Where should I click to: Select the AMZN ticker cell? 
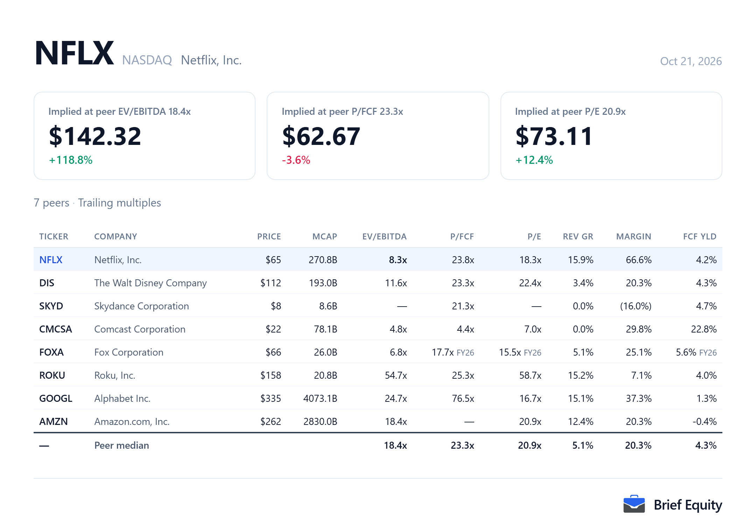click(x=54, y=421)
